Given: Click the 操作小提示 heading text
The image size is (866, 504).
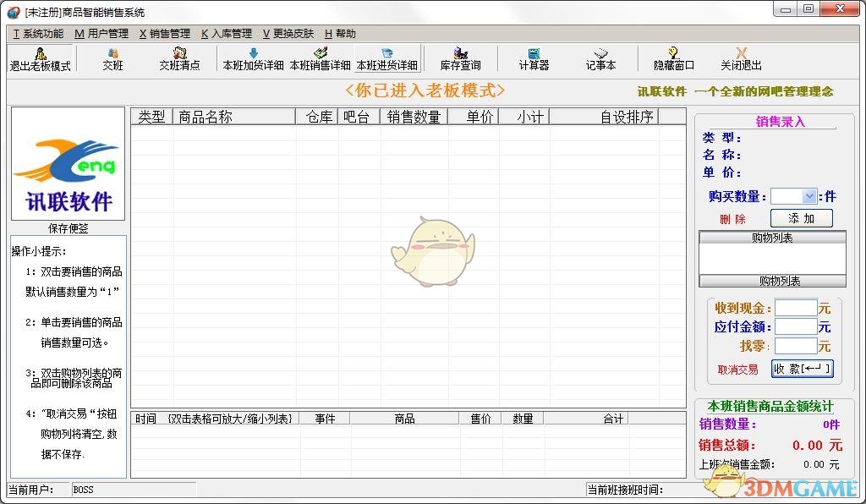Looking at the screenshot, I should point(39,251).
